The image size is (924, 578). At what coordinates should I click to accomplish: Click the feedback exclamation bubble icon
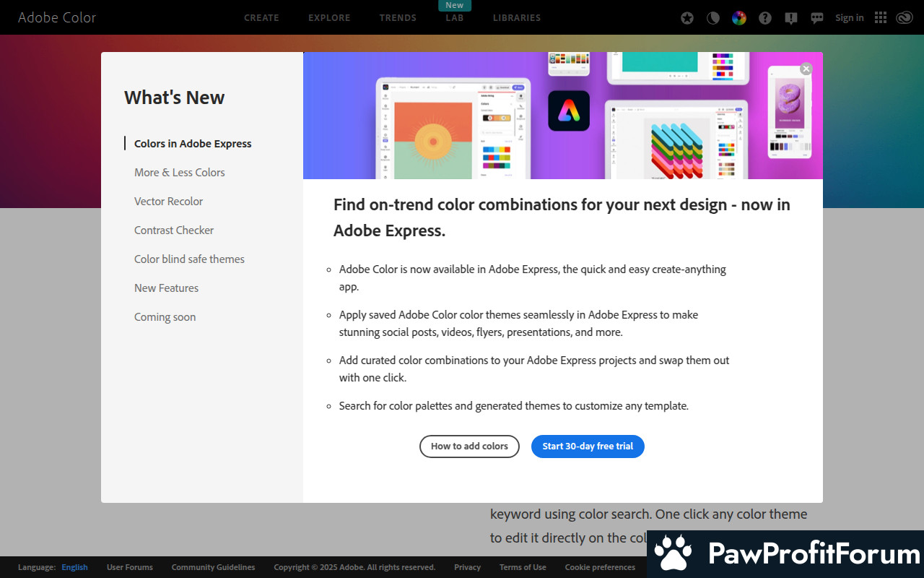[791, 18]
